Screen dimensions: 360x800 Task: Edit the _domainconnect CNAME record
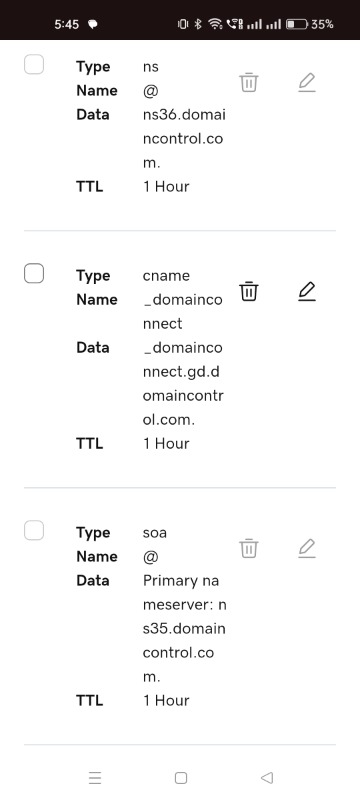306,291
